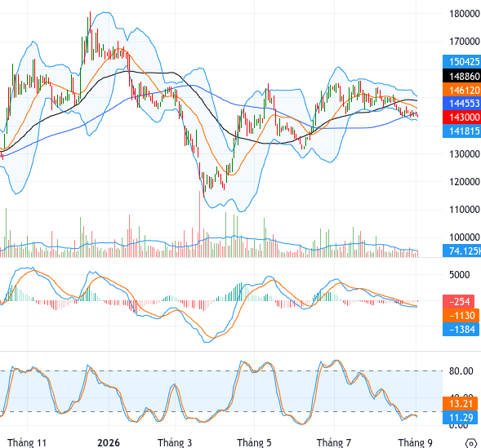Click the blue 11.29 stochastic label

tap(460, 417)
